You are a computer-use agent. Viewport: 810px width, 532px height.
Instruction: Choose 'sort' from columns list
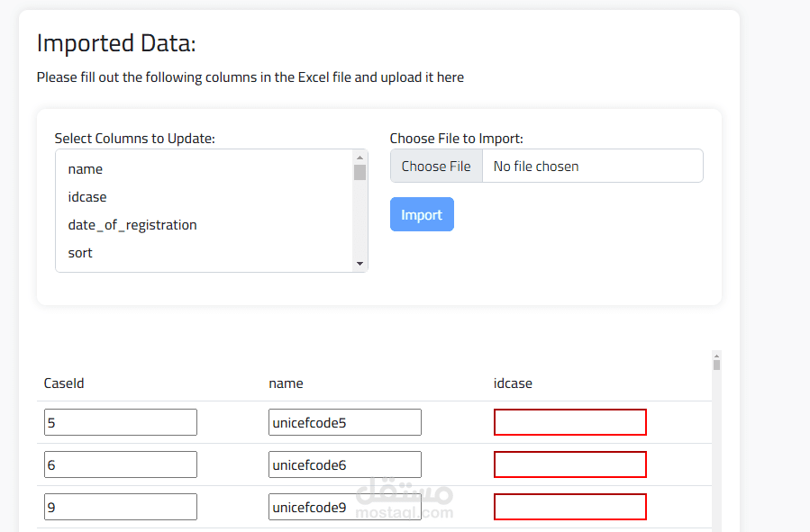(x=80, y=253)
